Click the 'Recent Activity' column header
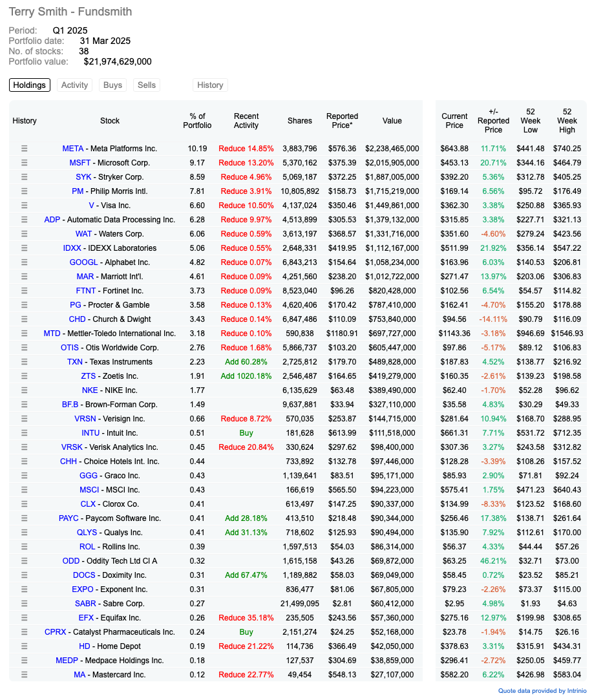This screenshot has height=700, width=592. coord(246,121)
